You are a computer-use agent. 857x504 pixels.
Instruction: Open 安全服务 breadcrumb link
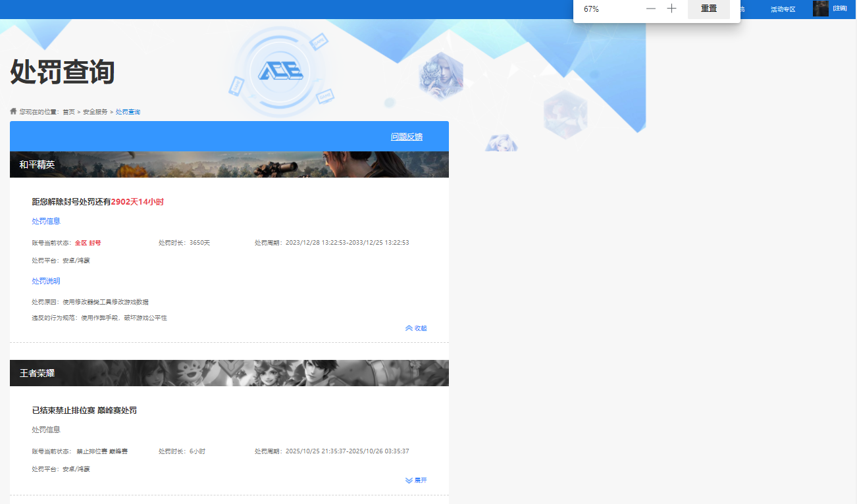point(95,112)
